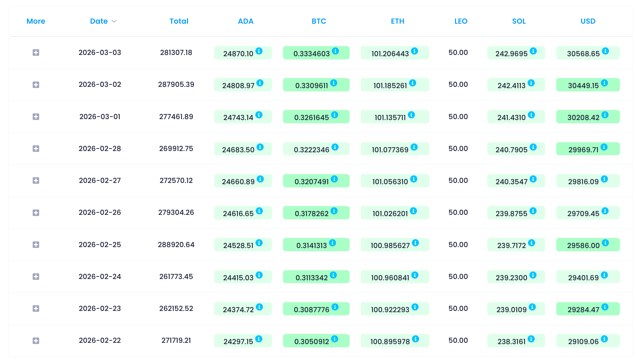Click the More column header
This screenshot has width=644, height=359.
(x=36, y=21)
